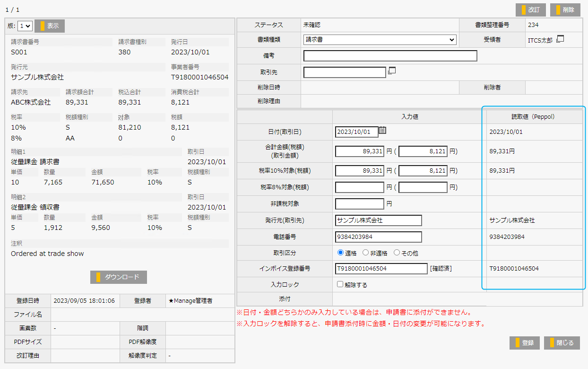
Task: Click the 電話番号 input field
Action: pos(378,237)
